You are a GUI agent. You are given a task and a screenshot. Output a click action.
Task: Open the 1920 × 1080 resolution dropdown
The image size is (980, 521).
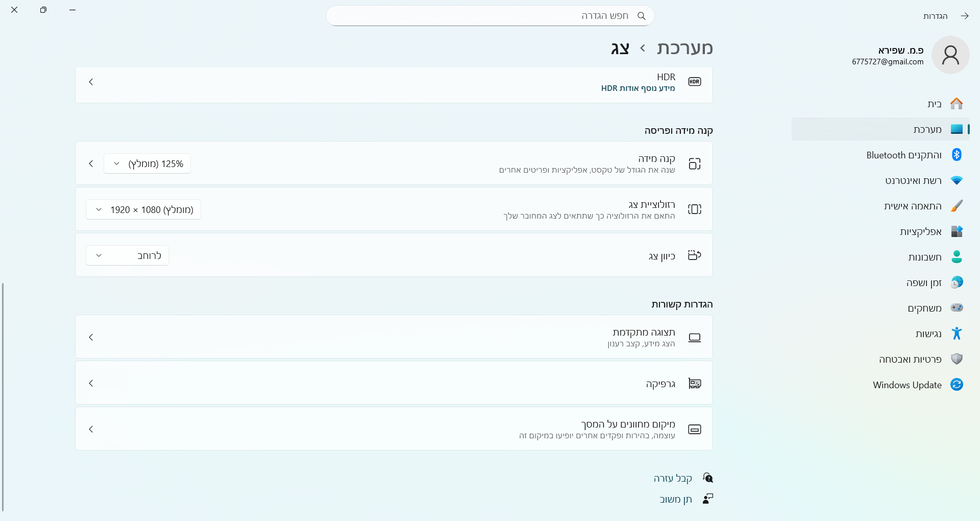tap(143, 209)
